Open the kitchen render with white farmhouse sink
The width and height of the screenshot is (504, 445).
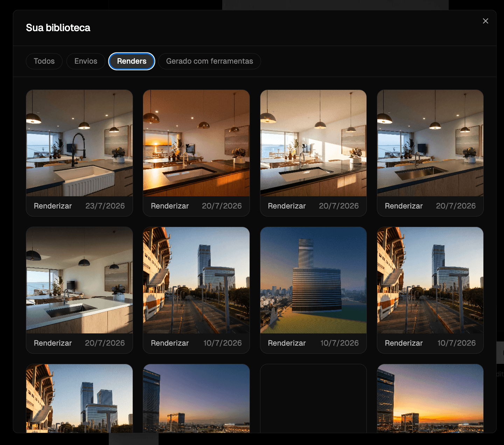pyautogui.click(x=79, y=143)
